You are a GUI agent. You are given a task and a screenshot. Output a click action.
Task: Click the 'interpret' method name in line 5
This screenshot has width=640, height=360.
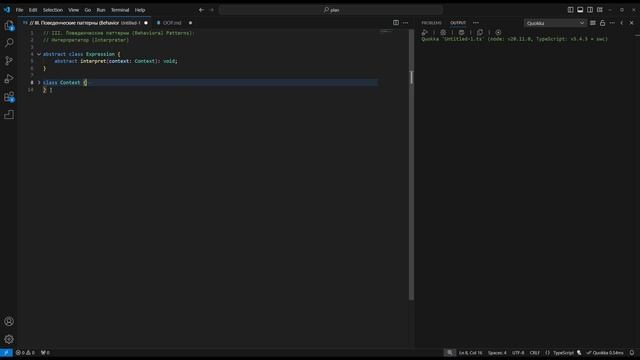(93, 61)
